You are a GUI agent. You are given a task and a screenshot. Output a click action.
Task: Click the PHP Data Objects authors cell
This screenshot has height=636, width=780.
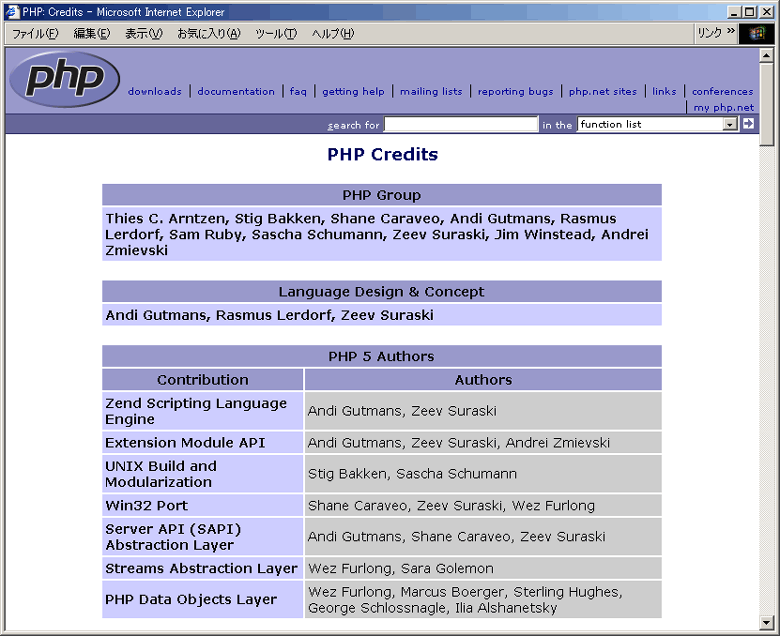point(483,599)
